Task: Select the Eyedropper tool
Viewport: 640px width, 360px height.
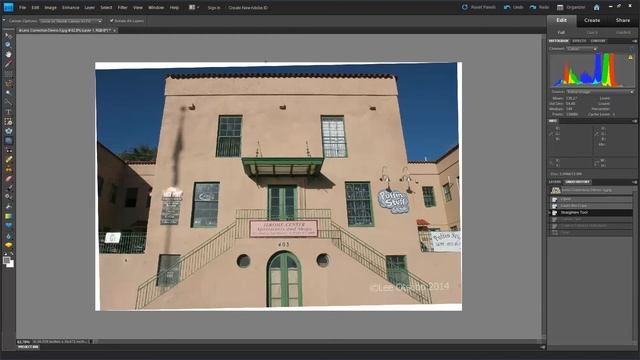Action: coord(8,64)
